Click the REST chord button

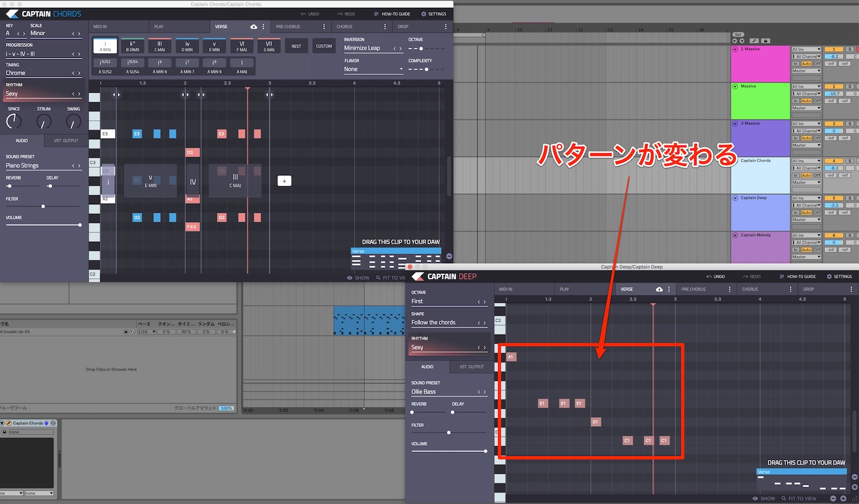tap(297, 46)
